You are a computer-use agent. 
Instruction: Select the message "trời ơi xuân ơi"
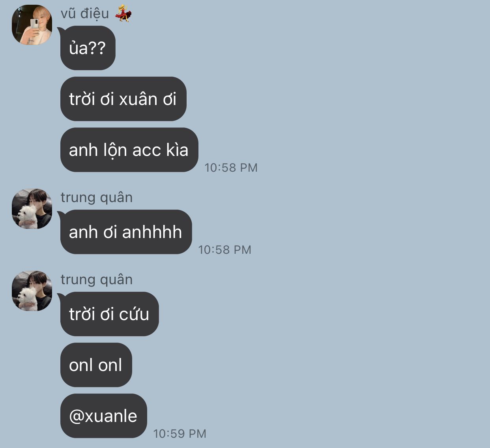tap(123, 99)
